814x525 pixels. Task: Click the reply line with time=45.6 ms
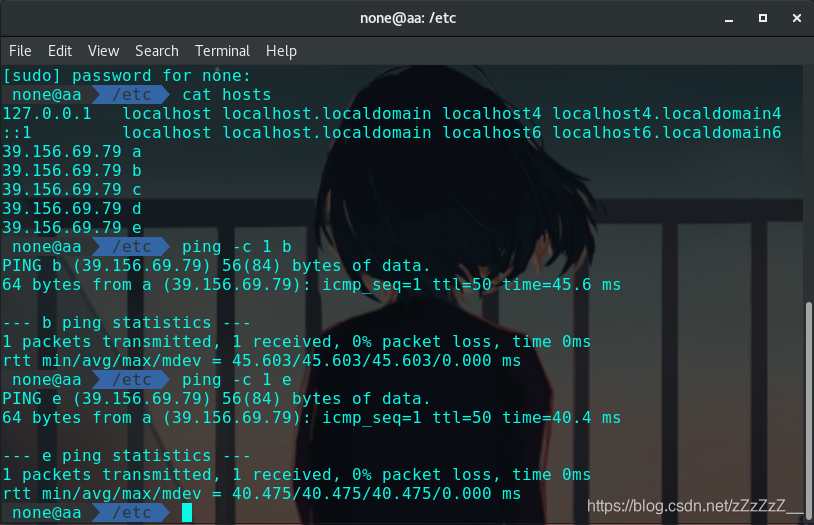coord(311,285)
